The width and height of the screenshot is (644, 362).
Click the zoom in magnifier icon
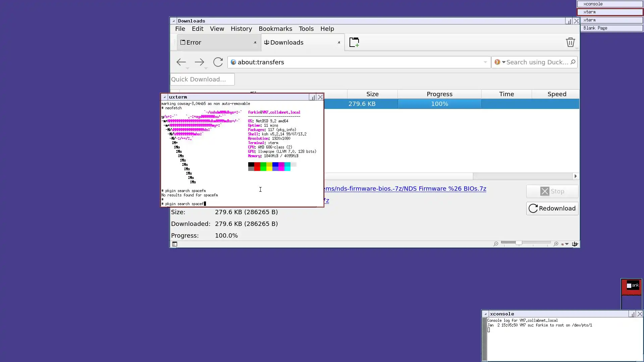[556, 244]
